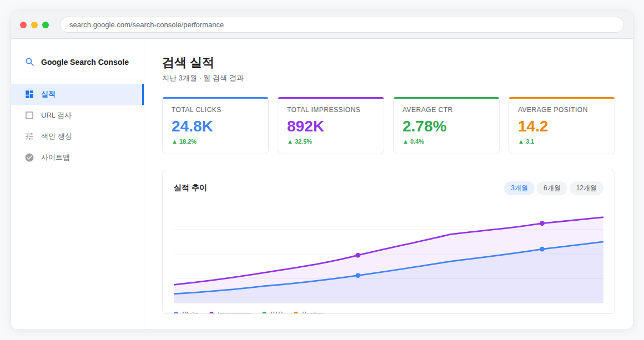Click the 2.78% CTR value

point(424,126)
